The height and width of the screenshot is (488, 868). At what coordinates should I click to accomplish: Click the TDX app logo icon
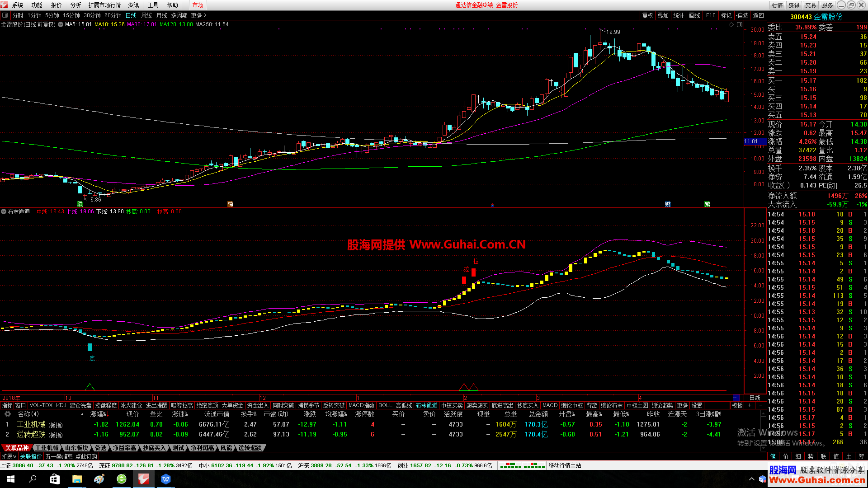tap(4, 5)
